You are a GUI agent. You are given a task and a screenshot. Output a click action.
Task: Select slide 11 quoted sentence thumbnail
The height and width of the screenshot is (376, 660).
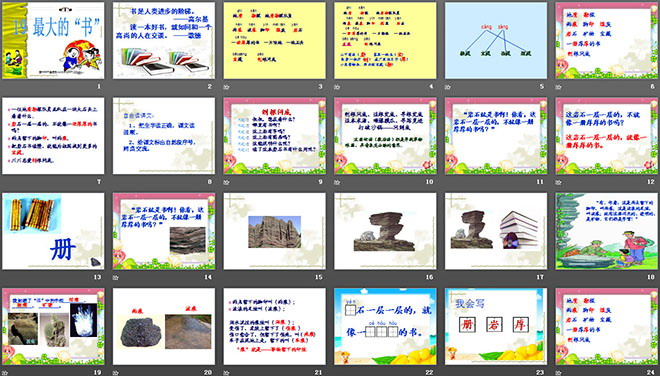496,136
